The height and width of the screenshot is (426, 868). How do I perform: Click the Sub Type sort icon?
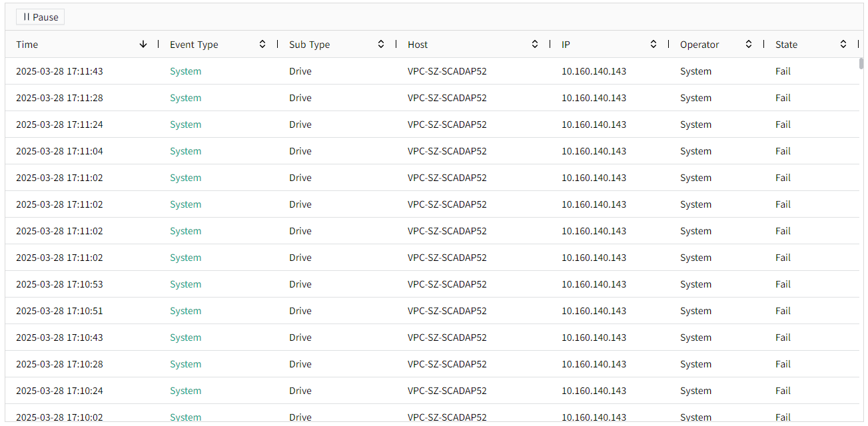coord(381,45)
